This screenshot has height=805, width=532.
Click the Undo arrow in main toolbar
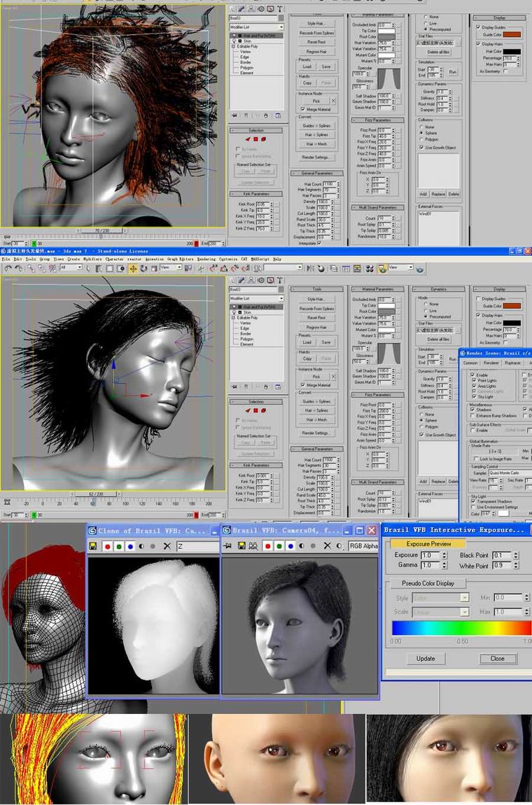[x=8, y=268]
